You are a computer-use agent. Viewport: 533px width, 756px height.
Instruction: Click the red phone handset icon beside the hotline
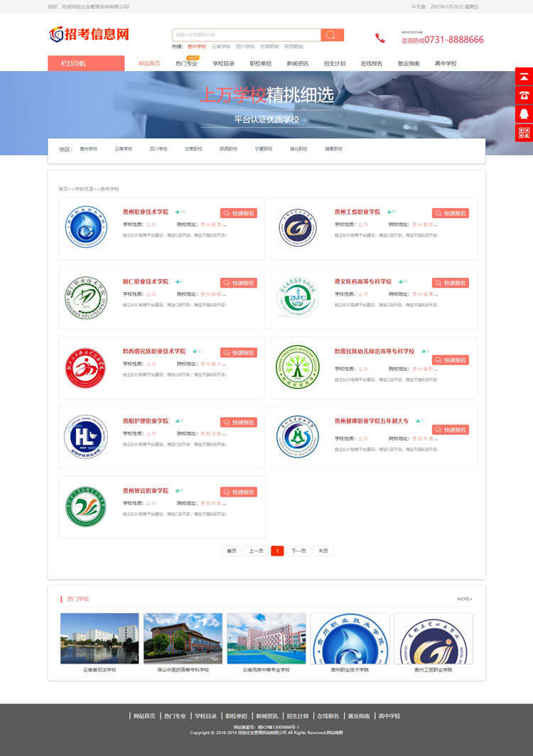[380, 38]
